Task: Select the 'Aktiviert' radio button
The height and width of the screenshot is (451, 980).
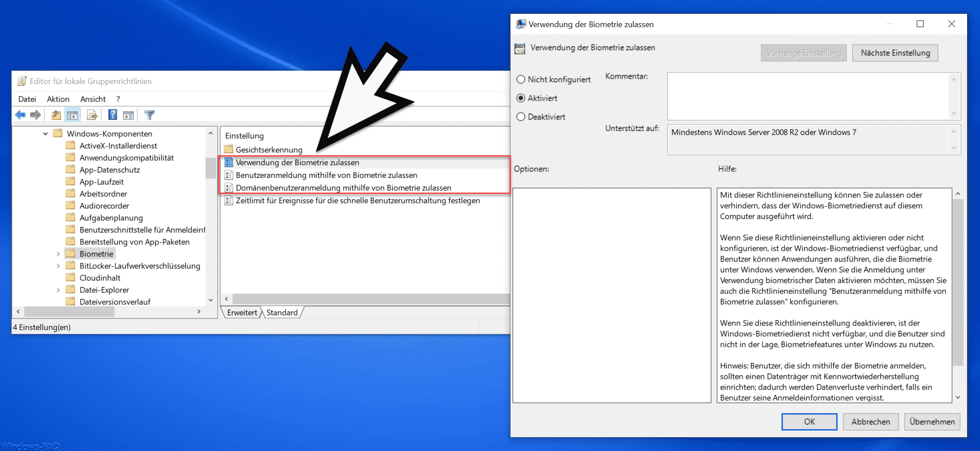Action: pos(521,98)
